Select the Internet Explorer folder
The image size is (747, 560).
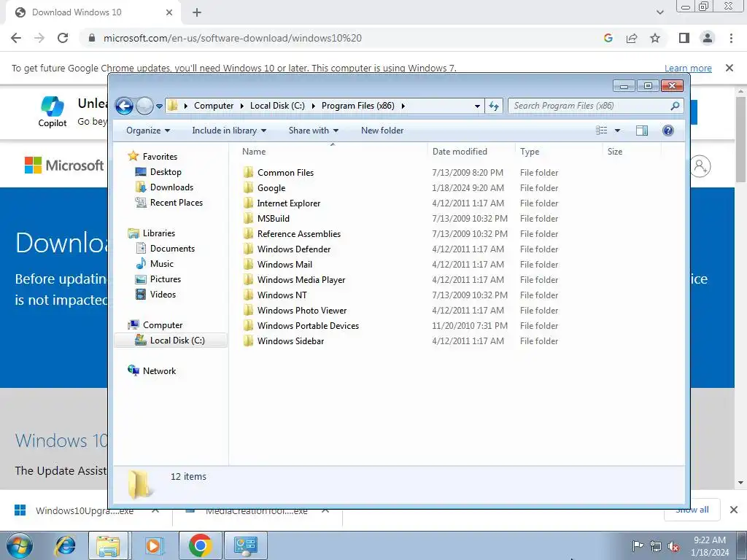click(288, 203)
